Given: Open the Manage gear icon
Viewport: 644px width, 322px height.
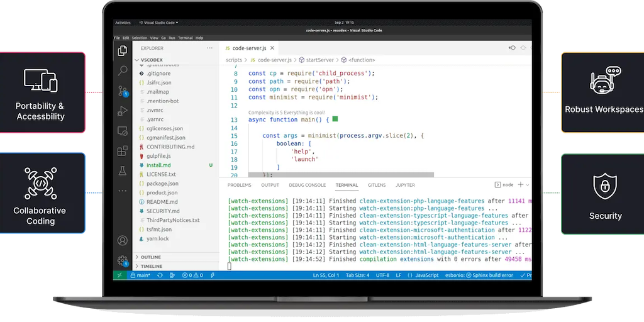Looking at the screenshot, I should click(123, 260).
